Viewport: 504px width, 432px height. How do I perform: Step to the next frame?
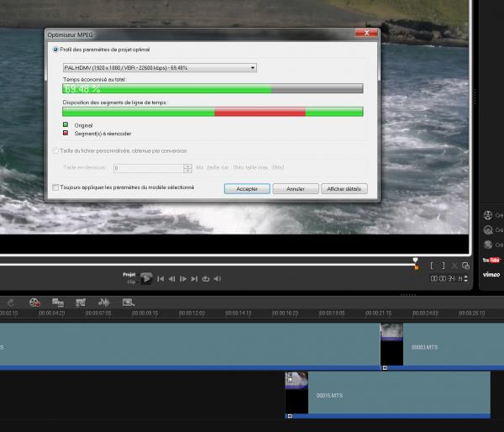tap(183, 279)
